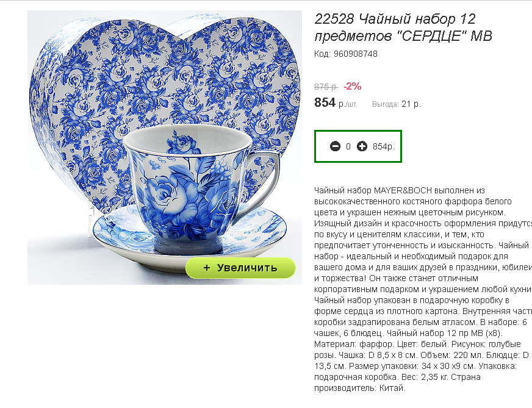532x408 pixels.
Task: Click MAYER&BOCH brand name in description
Action: [403, 190]
